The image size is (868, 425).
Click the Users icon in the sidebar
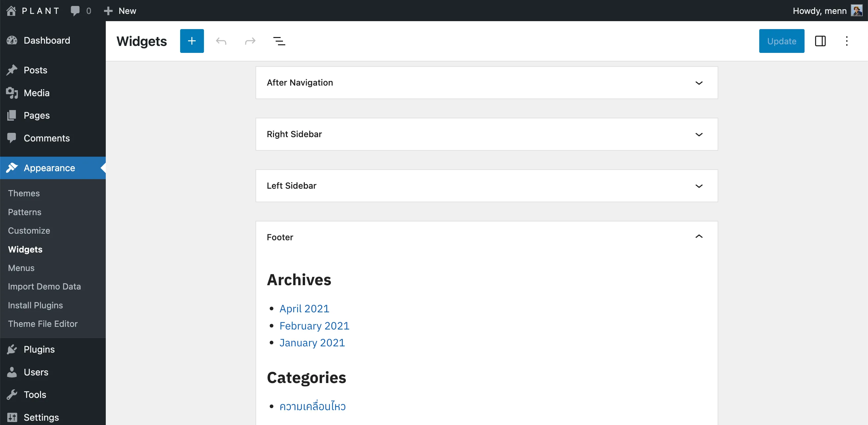(12, 372)
